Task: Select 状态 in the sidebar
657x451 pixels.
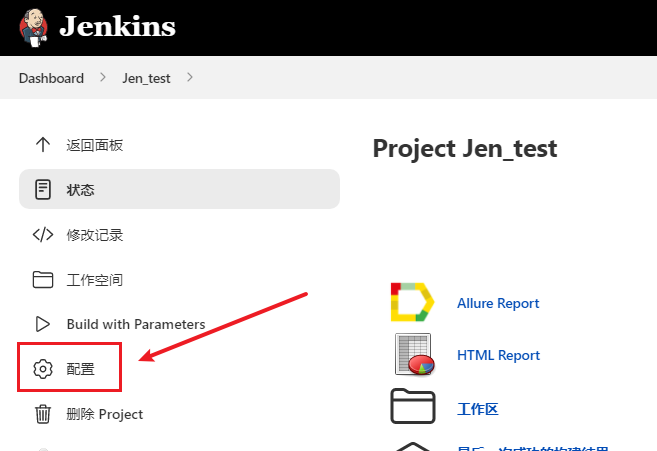Action: [x=179, y=189]
